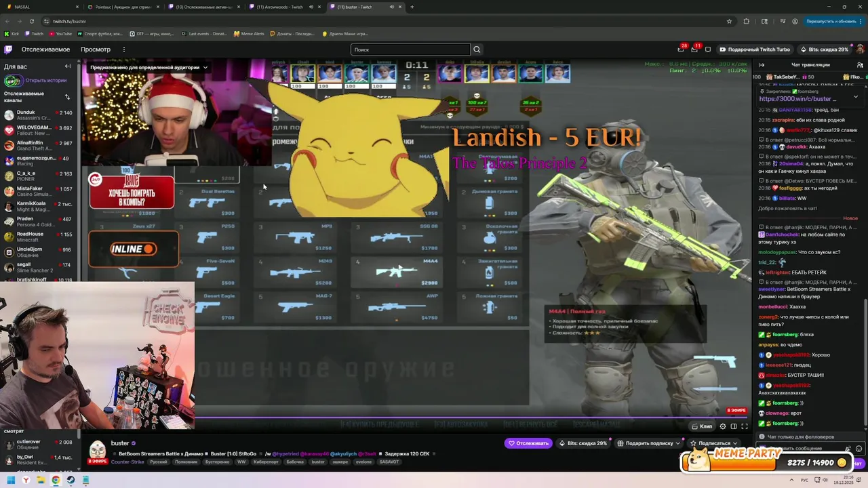This screenshot has height=488, width=868.
Task: Click the Отслеживать follow button
Action: (528, 443)
